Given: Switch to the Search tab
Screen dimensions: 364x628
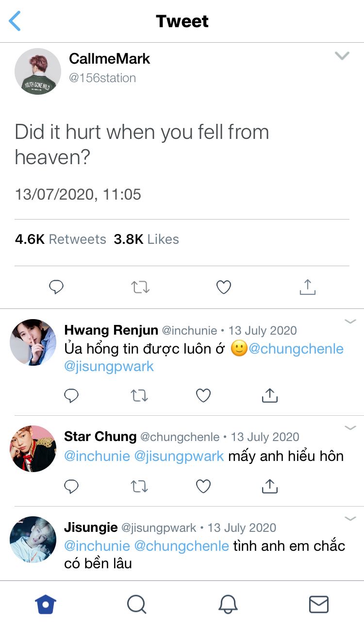Looking at the screenshot, I should pyautogui.click(x=136, y=605).
